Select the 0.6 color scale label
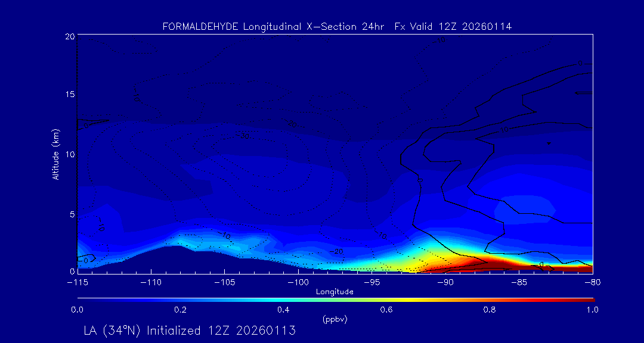This screenshot has width=644, height=343. pos(387,310)
